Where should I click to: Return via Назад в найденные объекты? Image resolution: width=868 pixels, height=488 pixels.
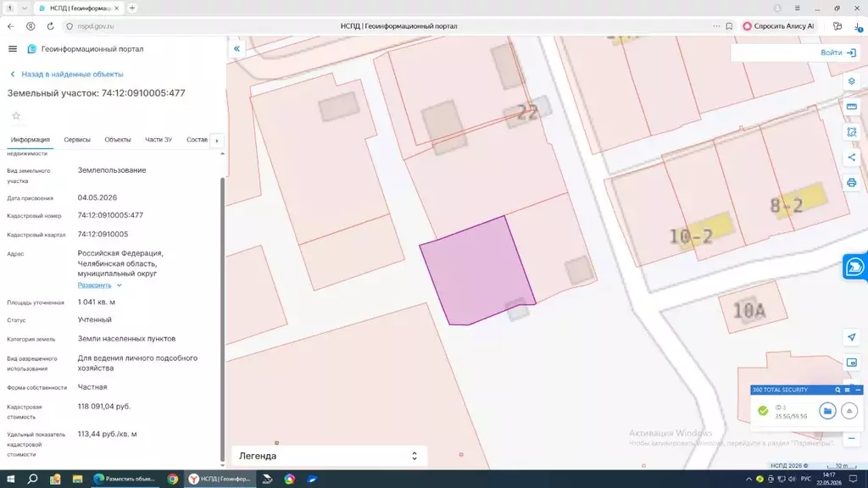point(67,75)
